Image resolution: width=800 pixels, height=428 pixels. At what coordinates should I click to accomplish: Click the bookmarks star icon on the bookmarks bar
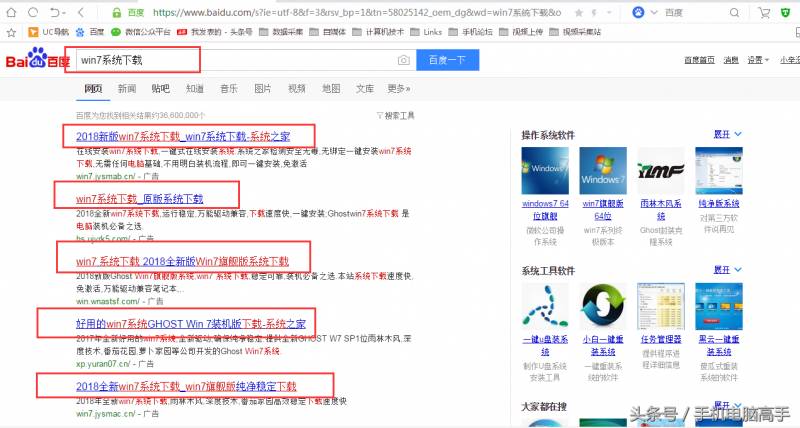click(x=11, y=32)
